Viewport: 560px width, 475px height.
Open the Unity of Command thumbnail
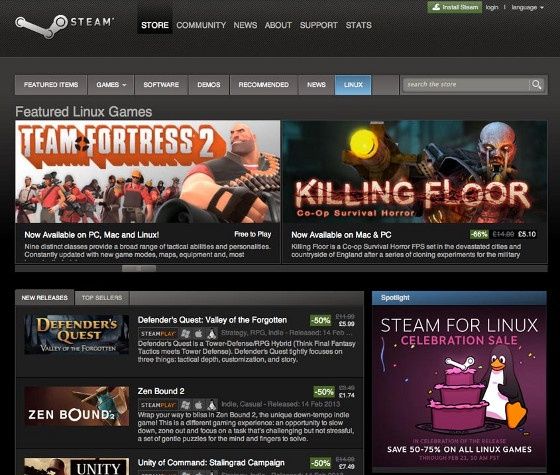(x=76, y=466)
